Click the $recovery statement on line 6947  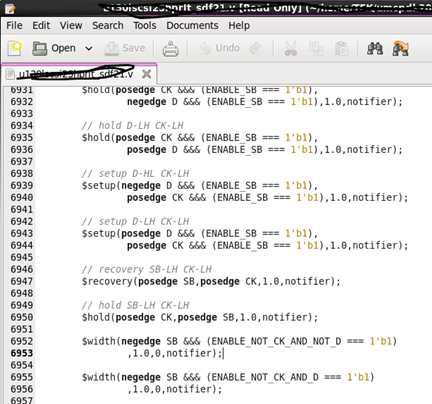(x=211, y=281)
